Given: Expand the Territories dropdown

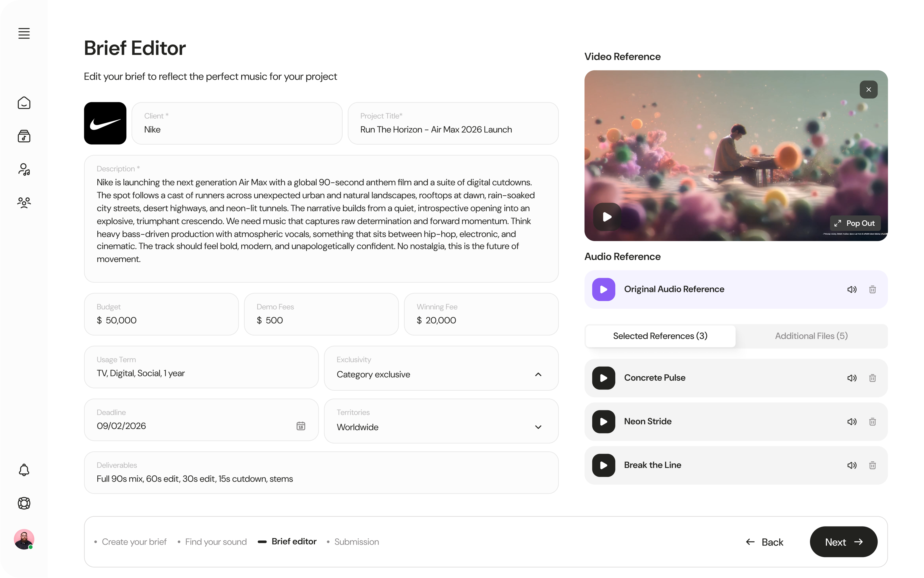Looking at the screenshot, I should click(538, 427).
